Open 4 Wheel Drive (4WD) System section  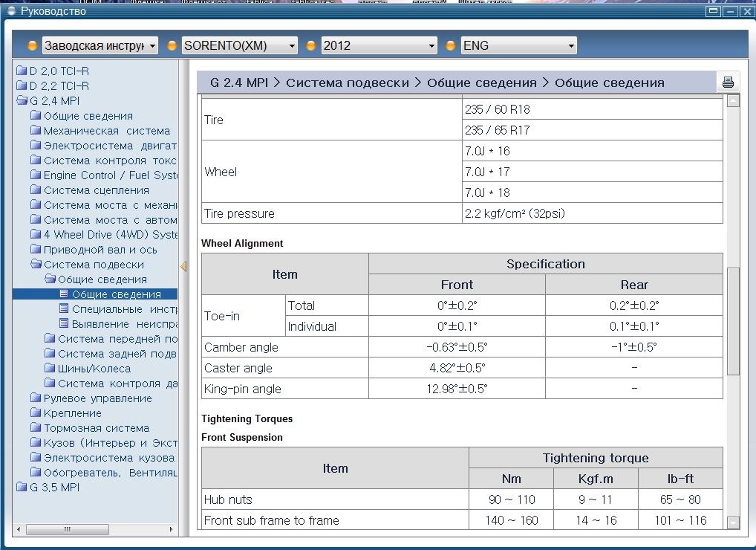pos(110,235)
